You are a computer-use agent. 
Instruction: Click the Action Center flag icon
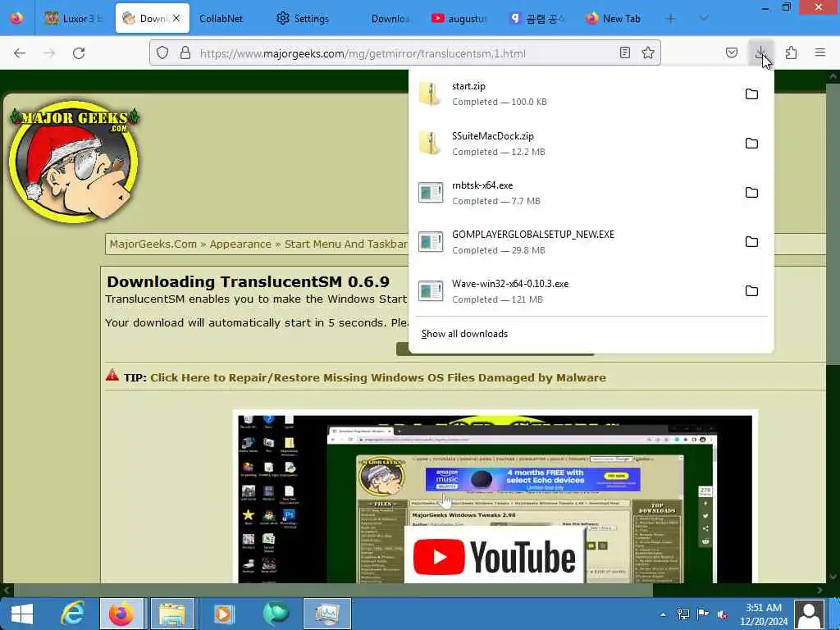click(x=702, y=614)
